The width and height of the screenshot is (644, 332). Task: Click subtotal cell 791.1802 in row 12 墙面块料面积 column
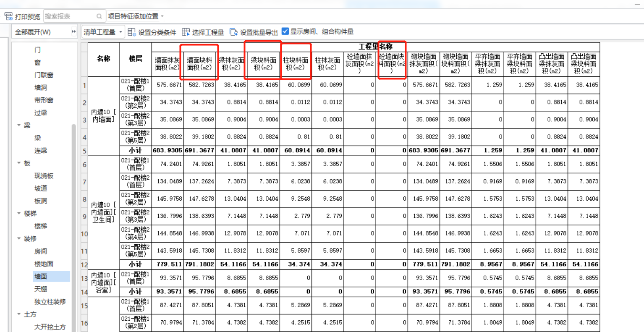pyautogui.click(x=200, y=264)
